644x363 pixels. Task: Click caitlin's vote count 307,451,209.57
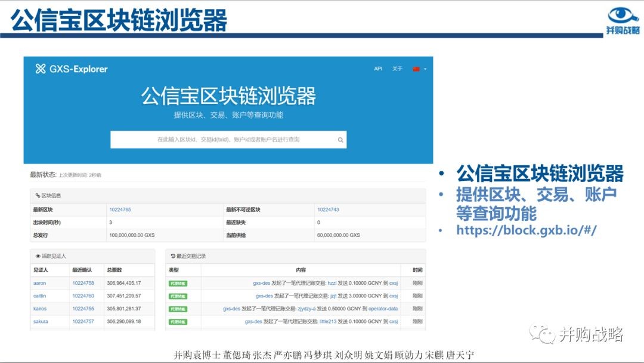pyautogui.click(x=123, y=296)
